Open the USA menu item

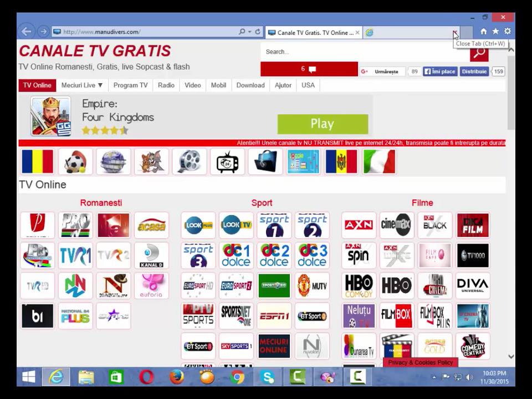pyautogui.click(x=308, y=85)
